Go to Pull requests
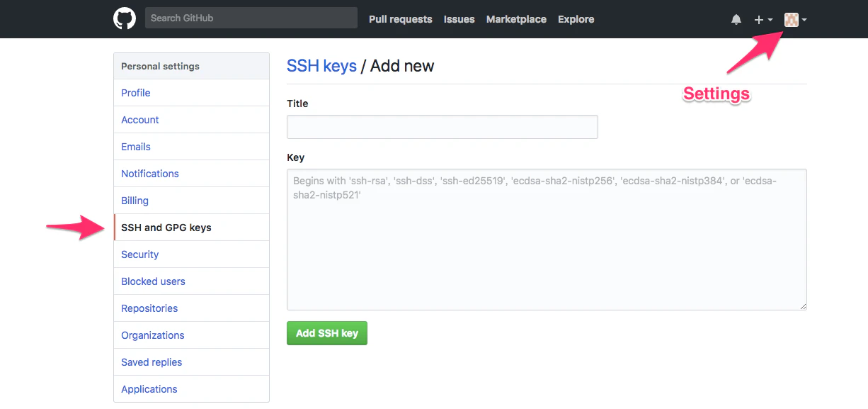Image resolution: width=868 pixels, height=409 pixels. 401,19
